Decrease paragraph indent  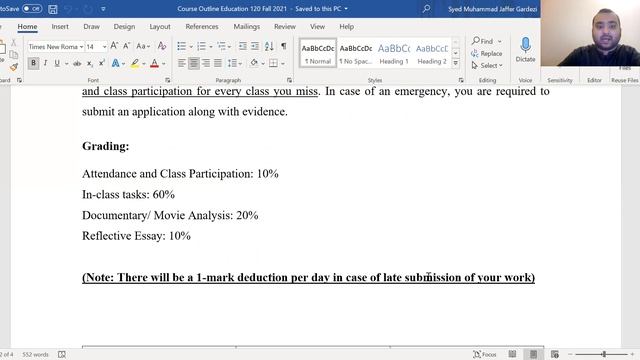point(242,46)
